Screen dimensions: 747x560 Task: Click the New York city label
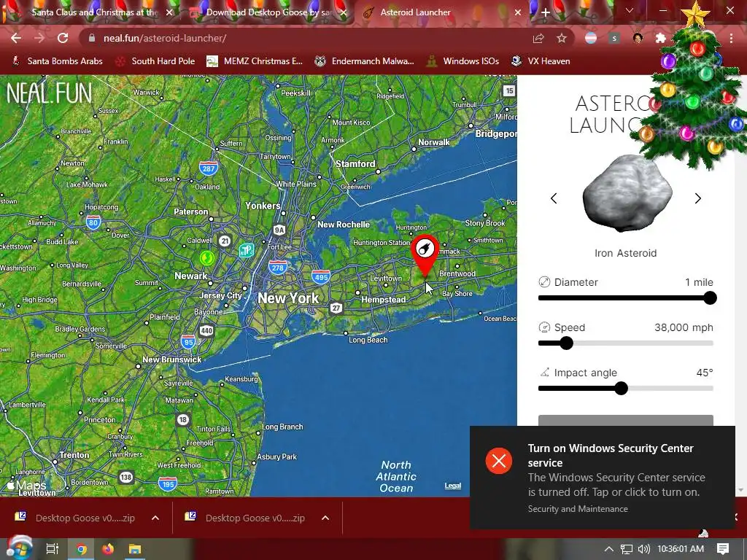(x=288, y=298)
